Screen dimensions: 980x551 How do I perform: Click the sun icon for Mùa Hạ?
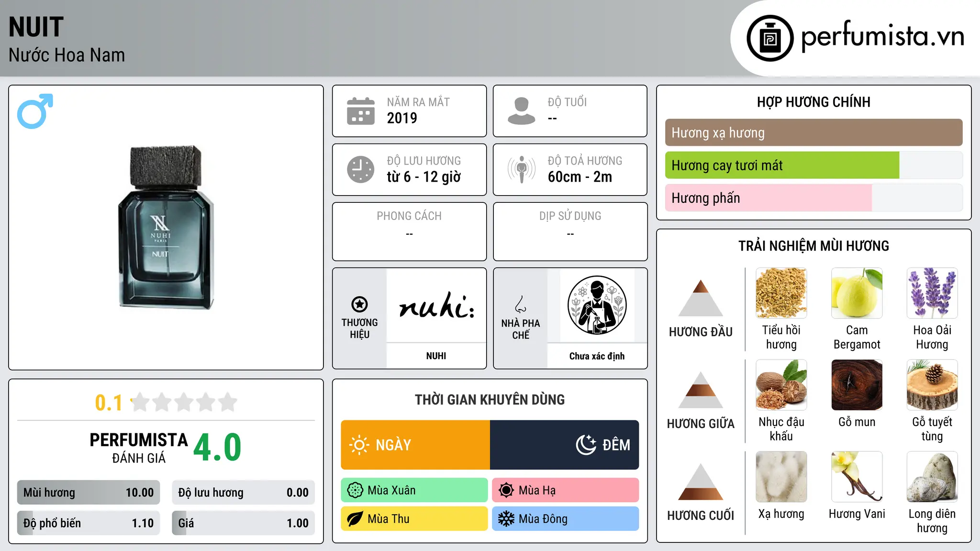(x=506, y=490)
